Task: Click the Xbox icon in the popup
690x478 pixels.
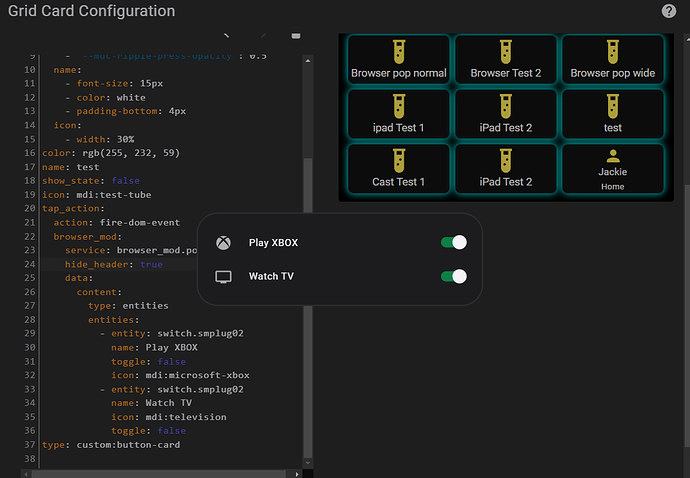Action: pyautogui.click(x=224, y=242)
